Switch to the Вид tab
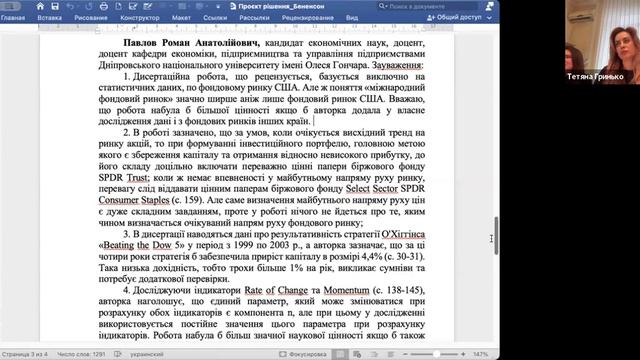640x360 pixels. click(352, 18)
